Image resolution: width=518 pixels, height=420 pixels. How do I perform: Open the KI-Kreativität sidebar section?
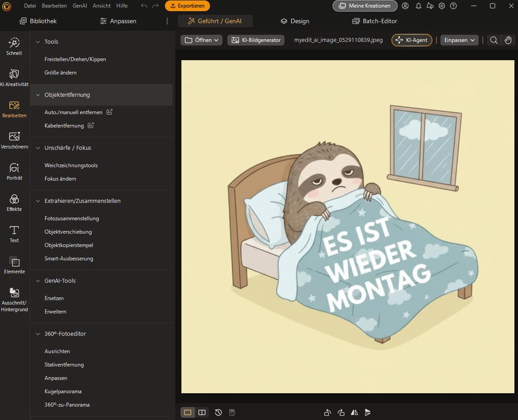tap(14, 78)
